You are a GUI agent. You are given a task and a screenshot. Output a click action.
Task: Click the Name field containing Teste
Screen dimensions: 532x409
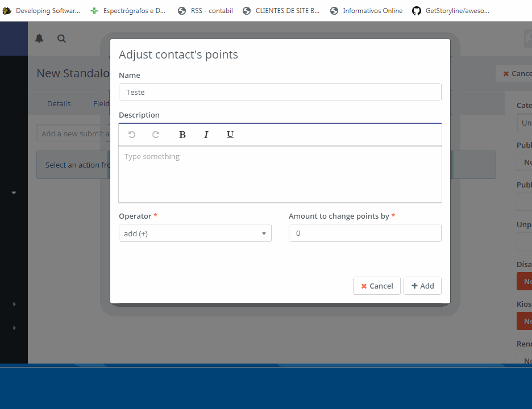tap(280, 92)
